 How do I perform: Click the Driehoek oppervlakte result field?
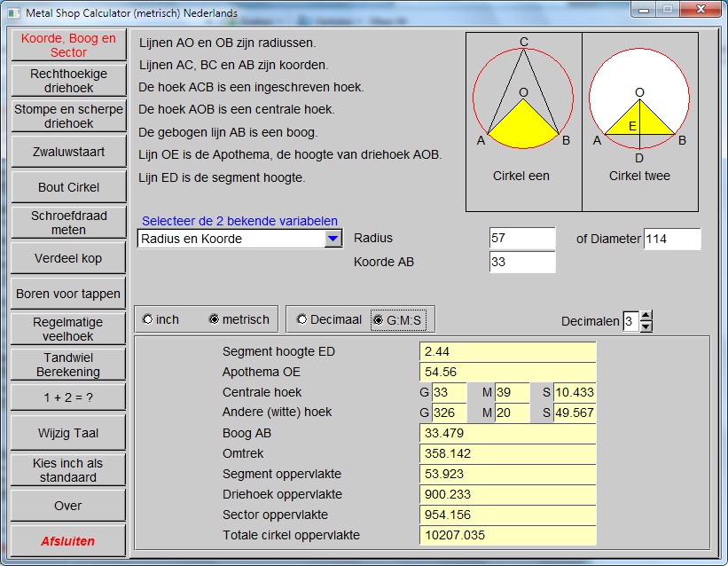507,494
